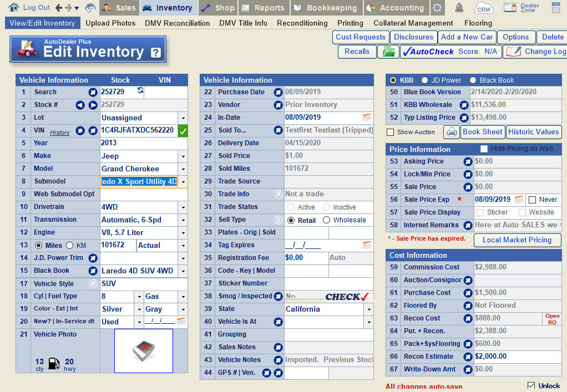Open the In-Date calendar icon
Image resolution: width=567 pixels, height=392 pixels.
(367, 118)
